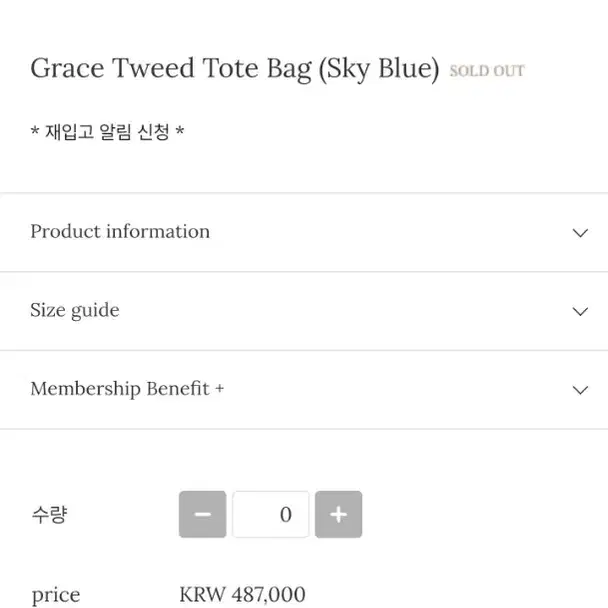
Task: Select the Sky Blue text in title
Action: tap(380, 69)
